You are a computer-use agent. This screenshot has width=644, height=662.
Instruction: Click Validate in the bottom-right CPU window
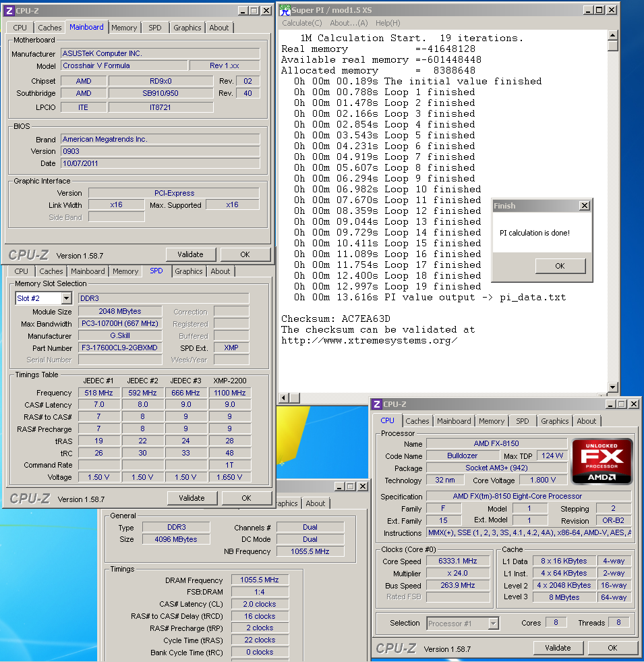(x=558, y=648)
